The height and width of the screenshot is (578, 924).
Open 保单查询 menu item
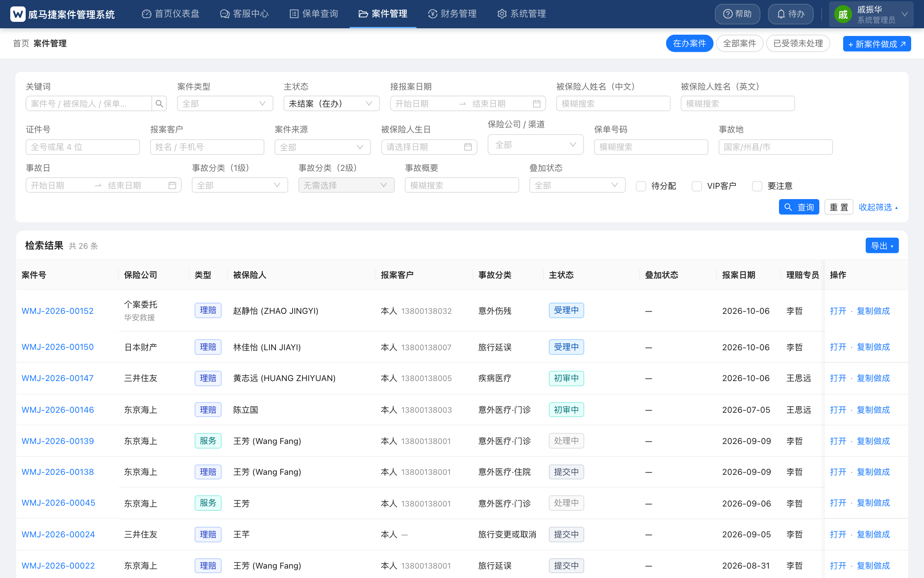coord(314,14)
